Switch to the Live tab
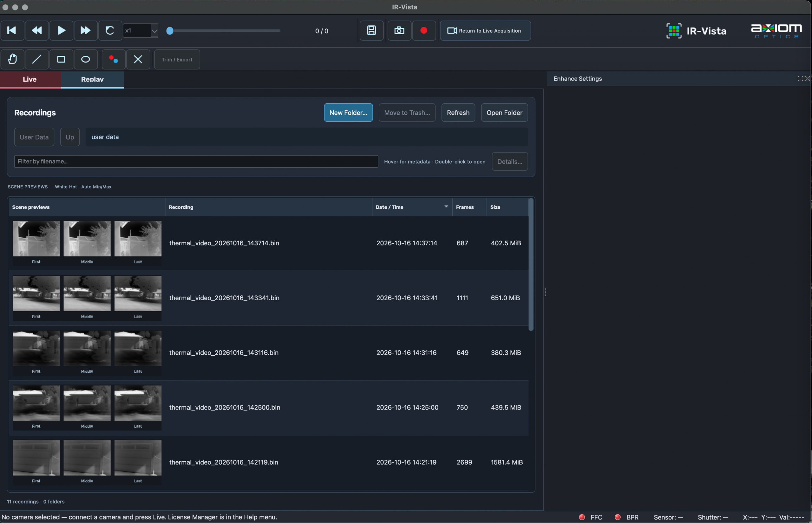The height and width of the screenshot is (523, 812). (x=30, y=80)
